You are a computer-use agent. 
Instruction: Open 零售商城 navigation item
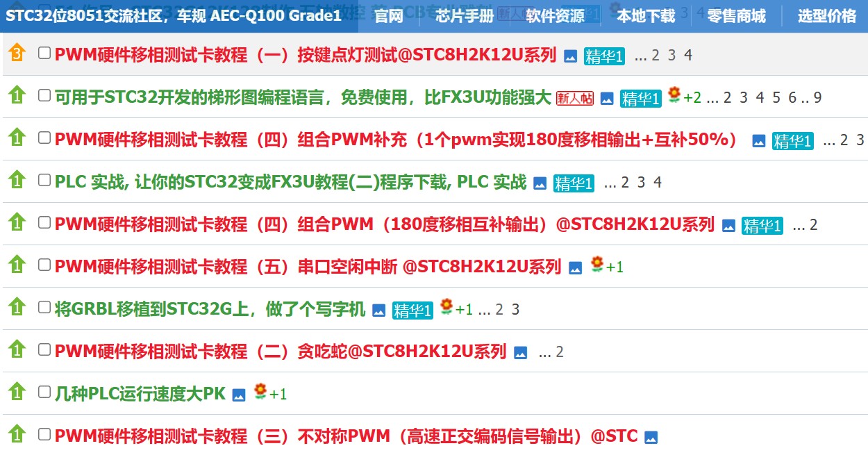click(x=737, y=16)
